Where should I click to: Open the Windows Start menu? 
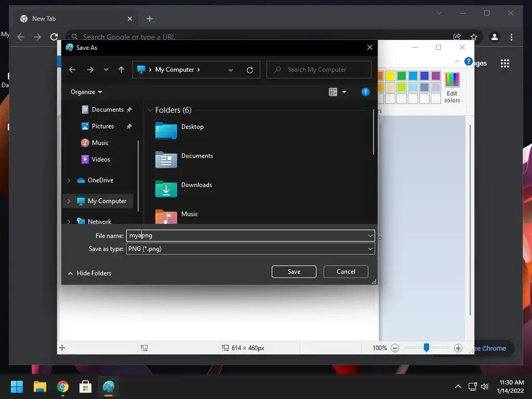pyautogui.click(x=17, y=387)
